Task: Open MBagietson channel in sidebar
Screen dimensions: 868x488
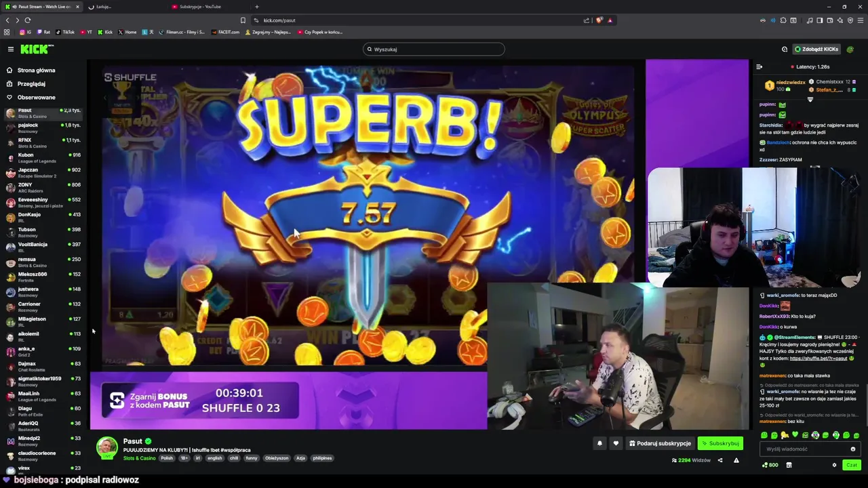Action: pyautogui.click(x=43, y=322)
